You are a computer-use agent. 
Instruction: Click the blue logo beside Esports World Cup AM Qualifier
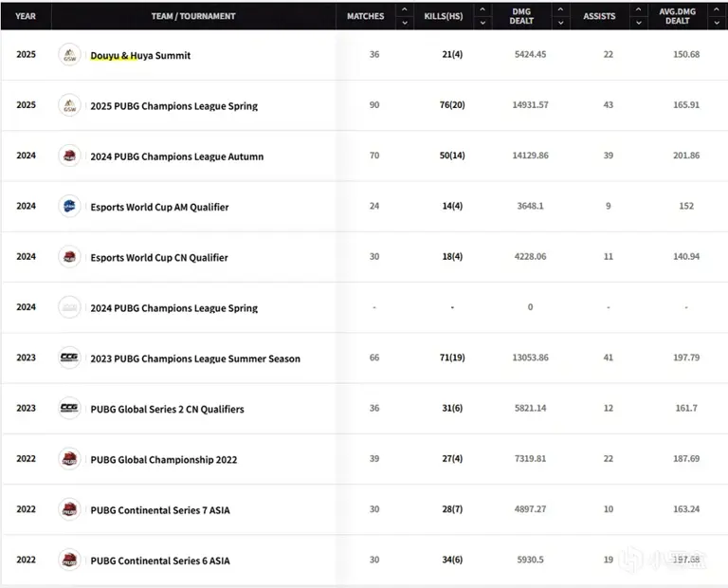click(x=69, y=206)
